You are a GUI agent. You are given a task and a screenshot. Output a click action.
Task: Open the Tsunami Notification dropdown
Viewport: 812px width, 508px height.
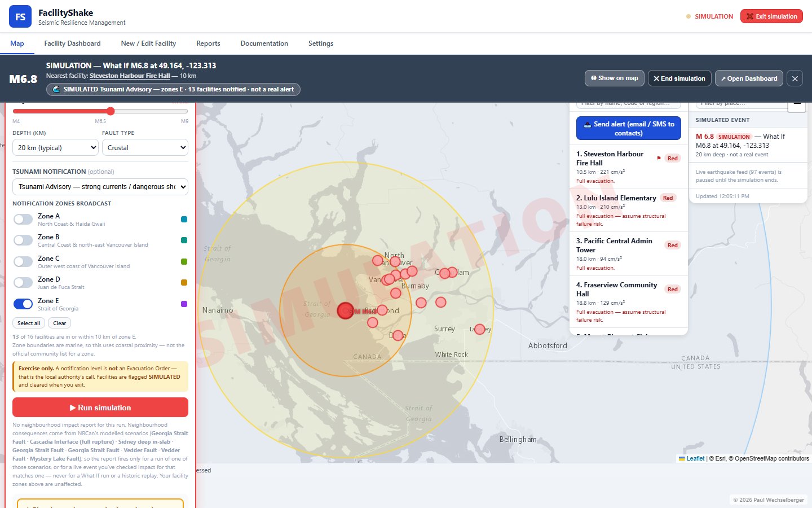pos(100,187)
